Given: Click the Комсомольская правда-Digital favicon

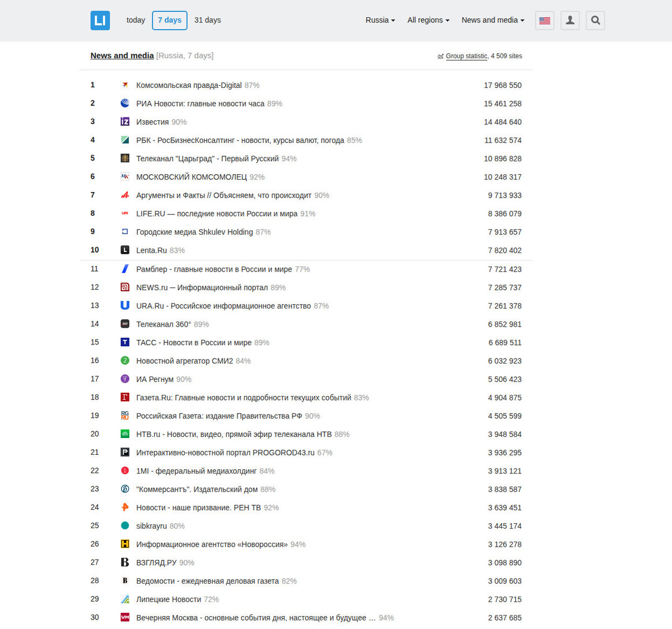Looking at the screenshot, I should click(x=125, y=85).
